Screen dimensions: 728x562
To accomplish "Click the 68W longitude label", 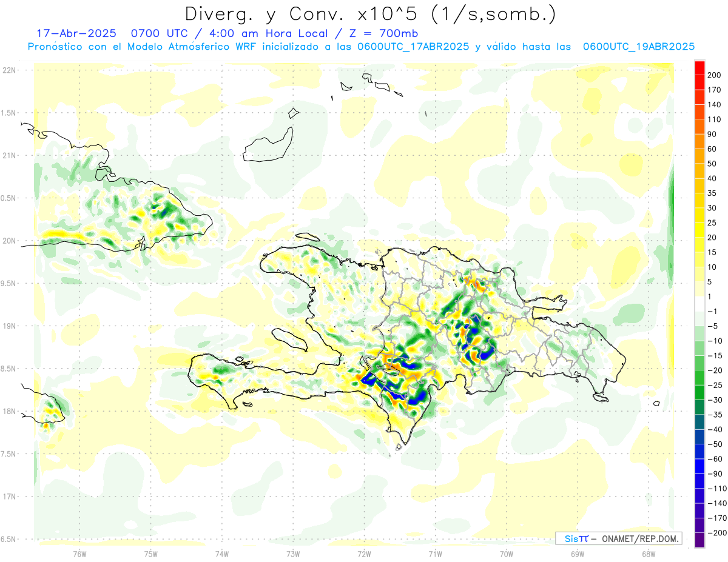I will click(x=649, y=554).
